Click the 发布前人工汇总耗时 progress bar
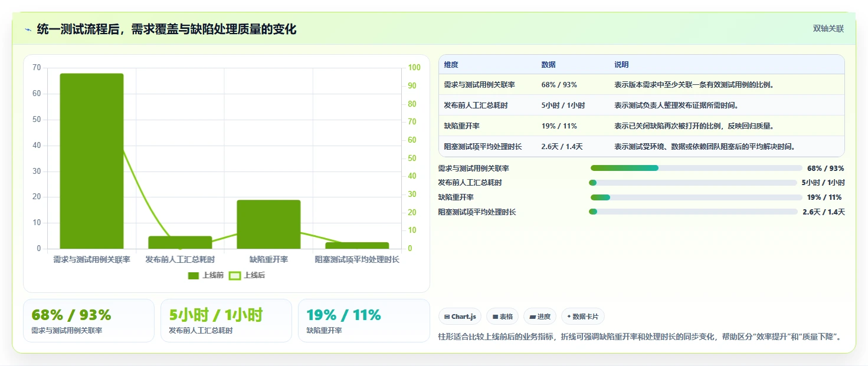This screenshot has height=366, width=868. click(693, 183)
